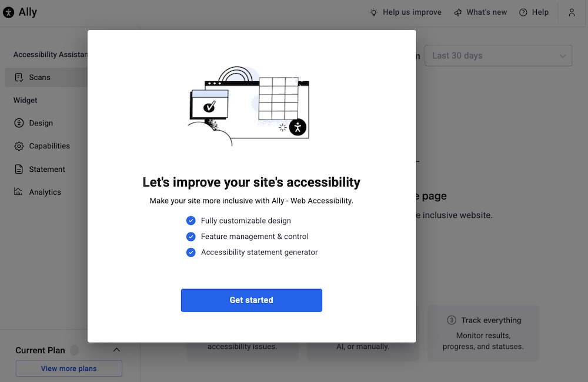The image size is (588, 382).
Task: Click the megaphone What's new icon
Action: click(x=457, y=12)
